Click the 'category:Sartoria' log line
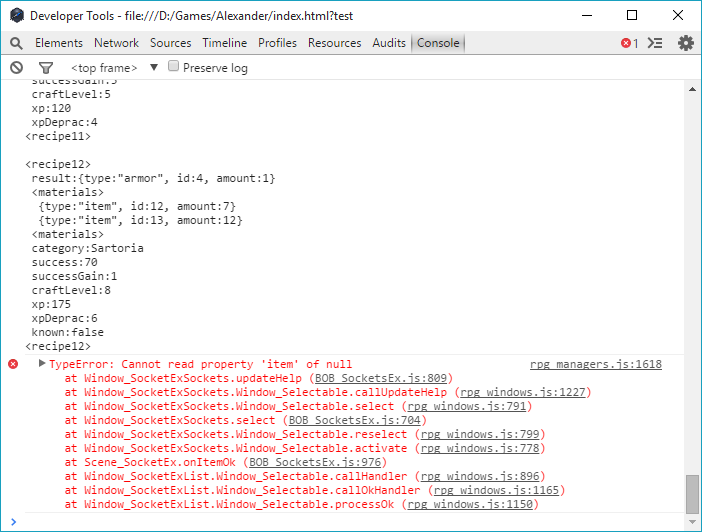 pos(87,248)
